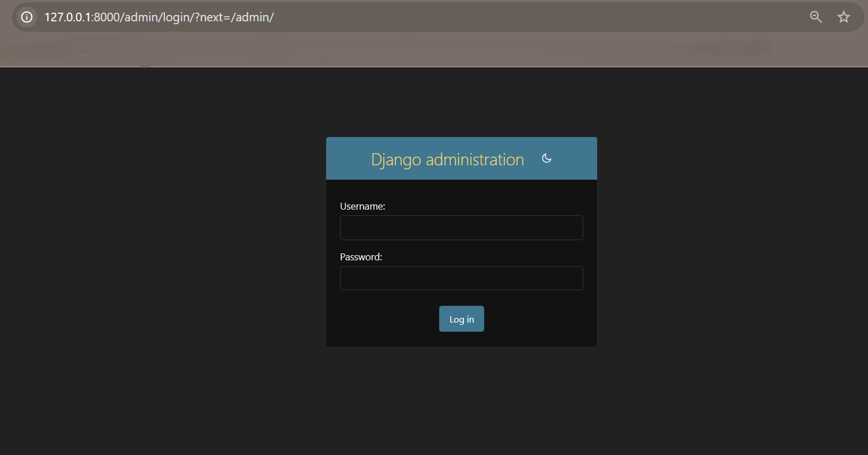Click the Password: label
Screen dimensions: 868x455
(361, 257)
